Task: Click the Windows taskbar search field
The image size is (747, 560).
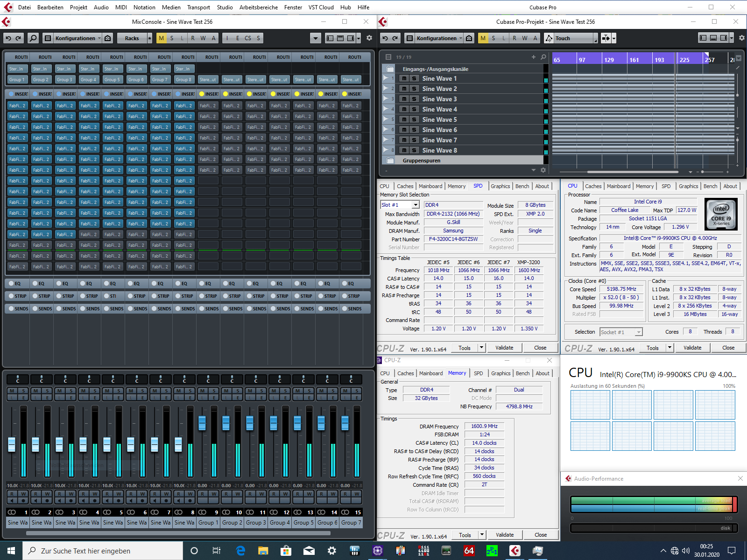Action: pyautogui.click(x=103, y=551)
